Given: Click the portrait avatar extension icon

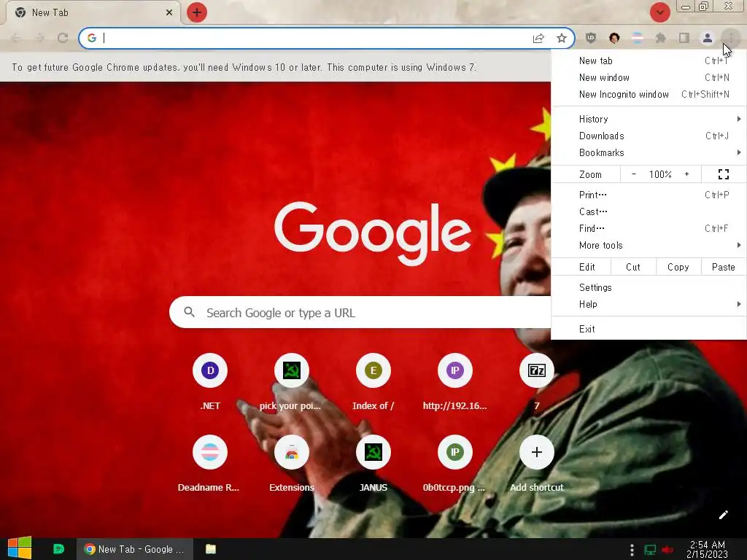Looking at the screenshot, I should click(614, 38).
